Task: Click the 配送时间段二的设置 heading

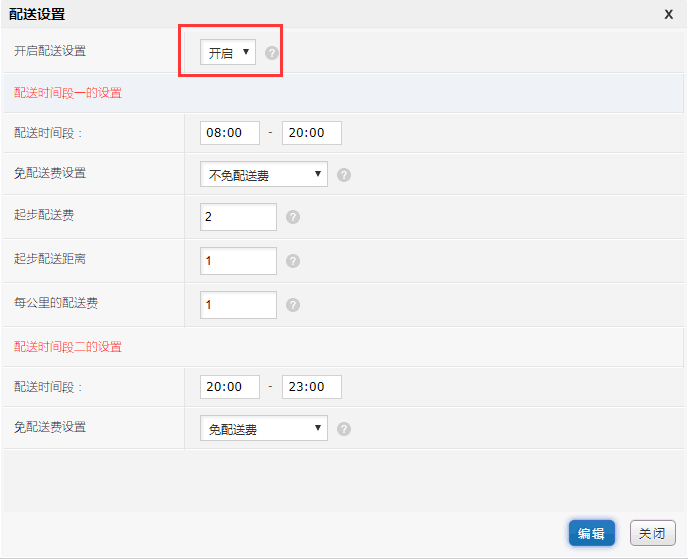Action: click(68, 347)
